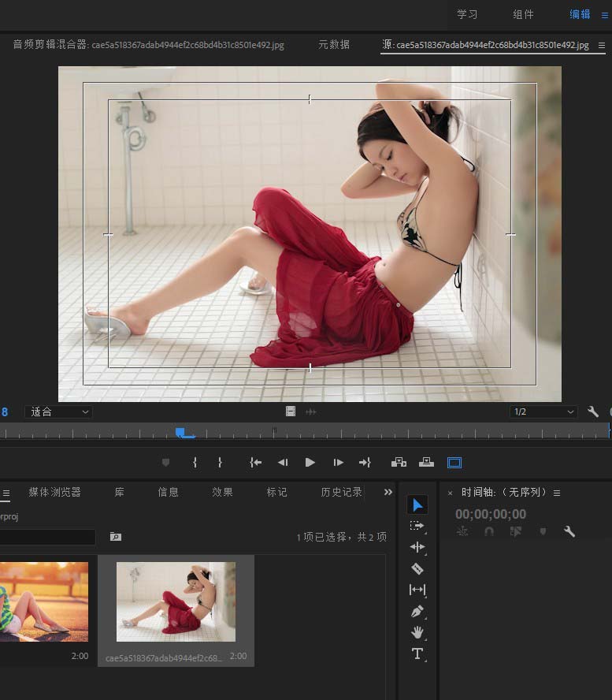Expand hidden project panel tabs with the chevrons
The height and width of the screenshot is (700, 612).
388,492
